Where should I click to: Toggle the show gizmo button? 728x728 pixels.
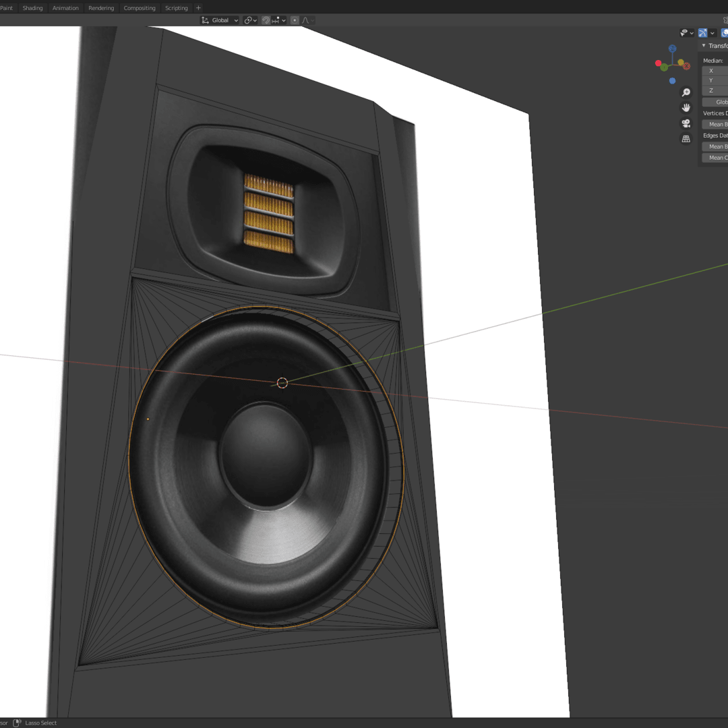(x=702, y=33)
